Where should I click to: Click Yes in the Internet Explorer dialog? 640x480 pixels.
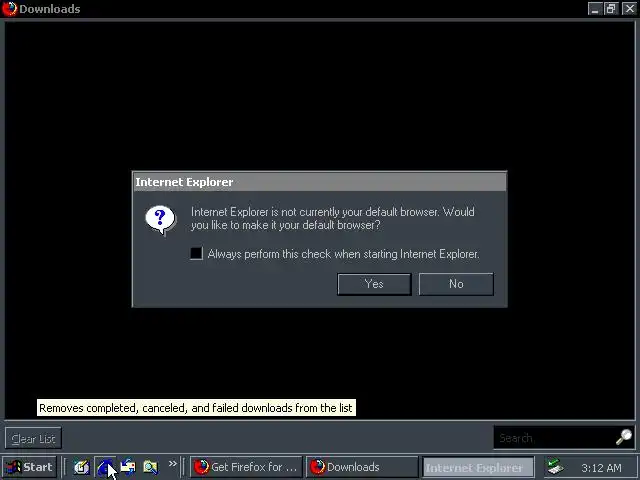(x=374, y=284)
